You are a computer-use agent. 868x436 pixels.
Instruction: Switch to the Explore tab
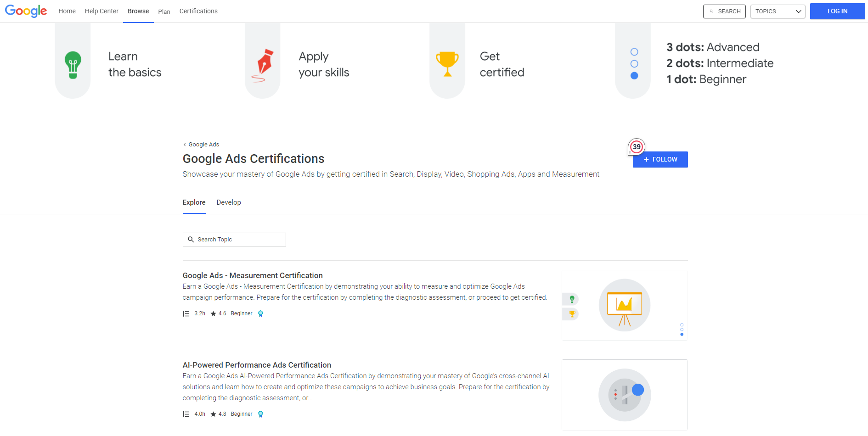click(194, 202)
